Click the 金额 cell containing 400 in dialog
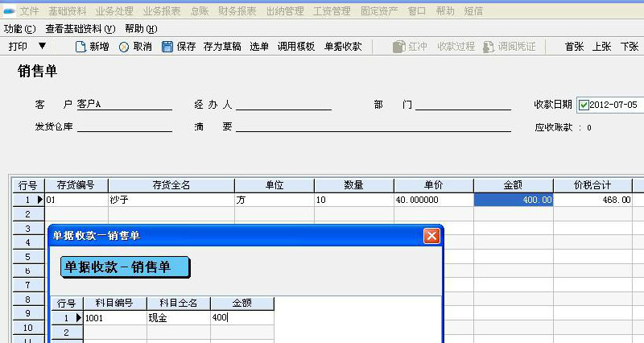 pyautogui.click(x=242, y=318)
